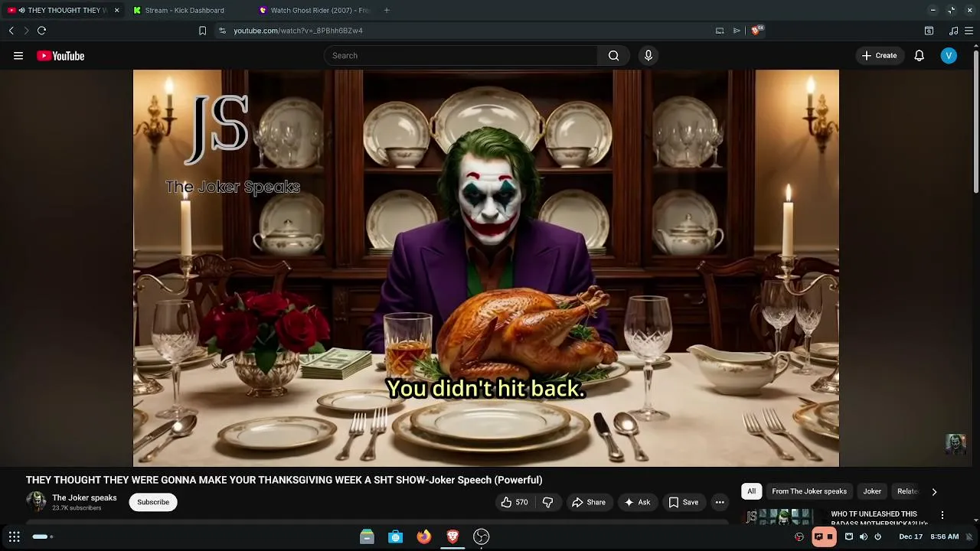The height and width of the screenshot is (551, 980).
Task: Switch to Watch Ghost Rider (2007) tab
Action: [314, 10]
